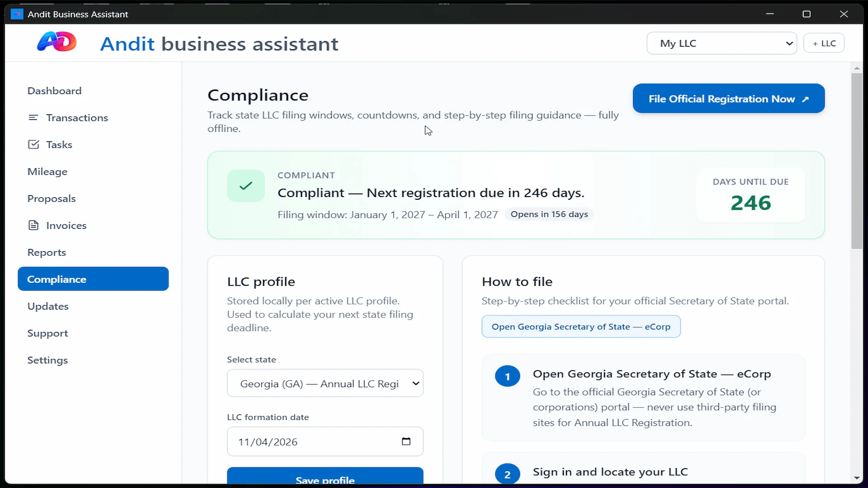Maximize the Andit Business Assistant window

click(806, 14)
